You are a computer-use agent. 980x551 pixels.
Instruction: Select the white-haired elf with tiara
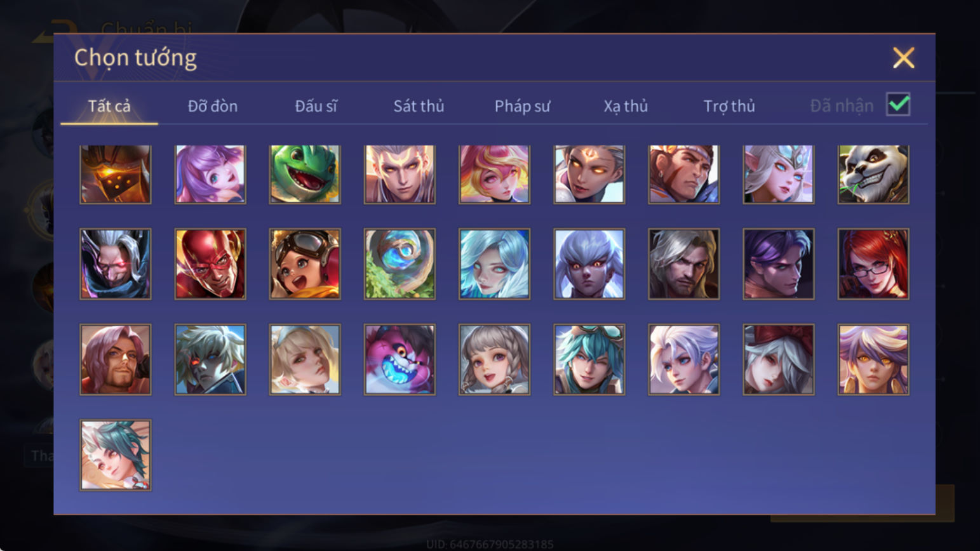coord(779,175)
